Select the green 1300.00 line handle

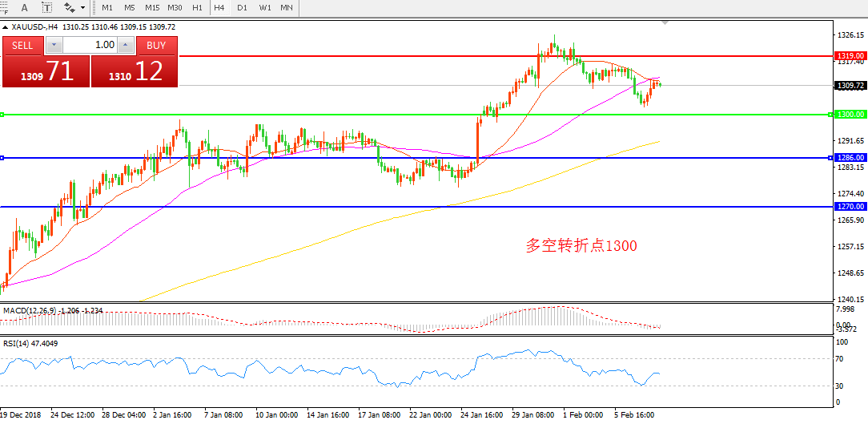pyautogui.click(x=2, y=115)
